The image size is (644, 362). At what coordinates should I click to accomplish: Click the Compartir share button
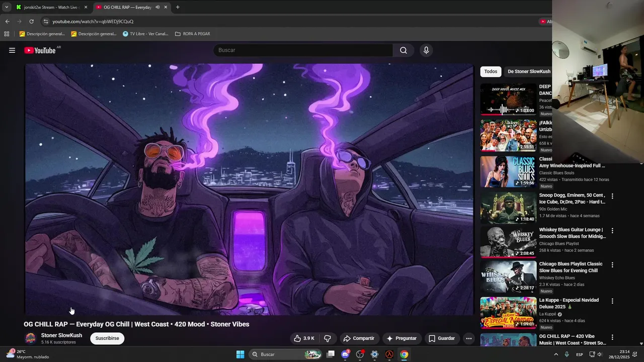coord(359,338)
